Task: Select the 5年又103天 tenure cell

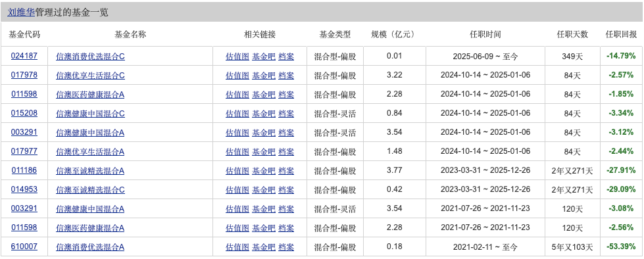Action: click(x=572, y=247)
